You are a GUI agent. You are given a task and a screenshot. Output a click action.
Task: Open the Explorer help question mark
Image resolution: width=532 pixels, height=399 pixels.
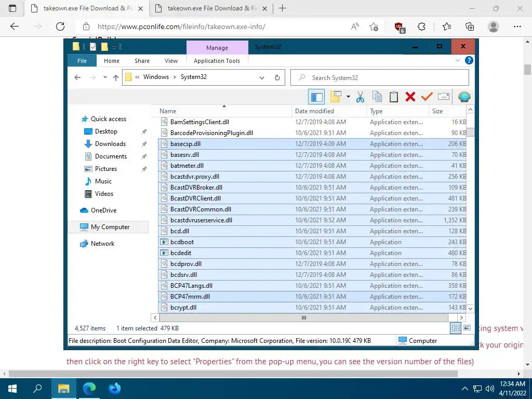pyautogui.click(x=469, y=60)
